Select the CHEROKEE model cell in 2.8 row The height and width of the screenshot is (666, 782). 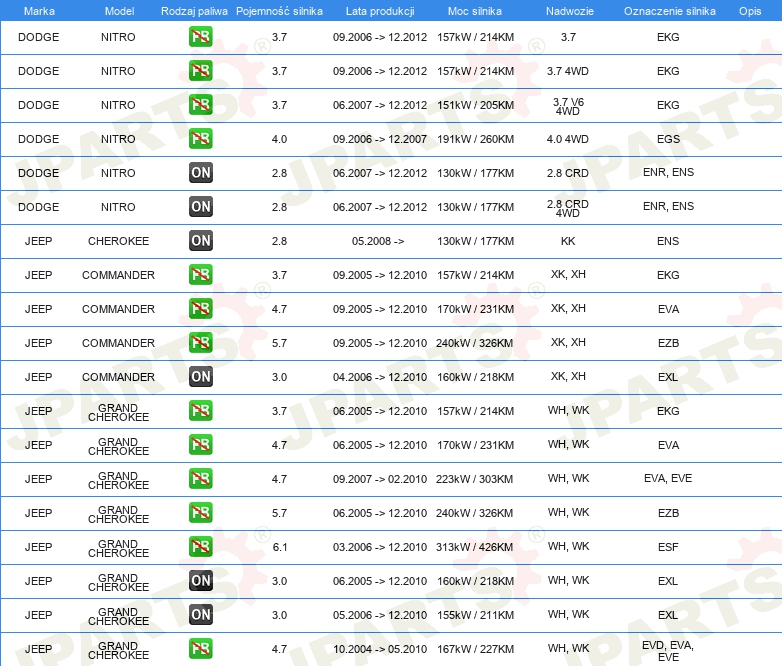(118, 241)
